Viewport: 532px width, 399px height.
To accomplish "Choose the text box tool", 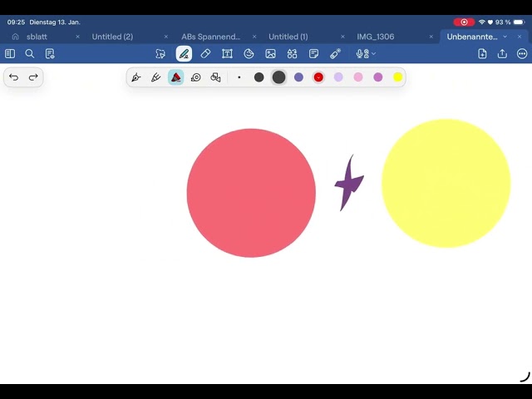I will coord(227,53).
